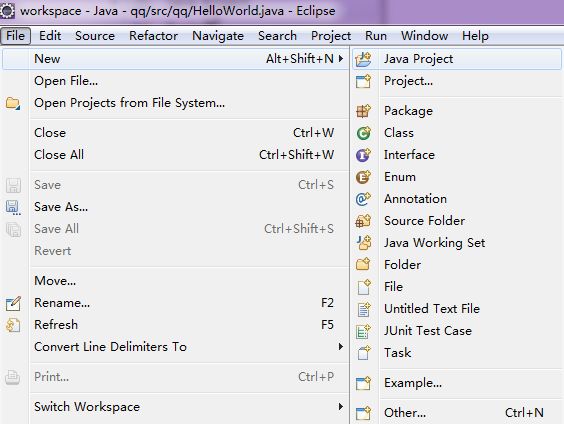Select Close All menu entry
Image resolution: width=564 pixels, height=424 pixels.
[176, 155]
